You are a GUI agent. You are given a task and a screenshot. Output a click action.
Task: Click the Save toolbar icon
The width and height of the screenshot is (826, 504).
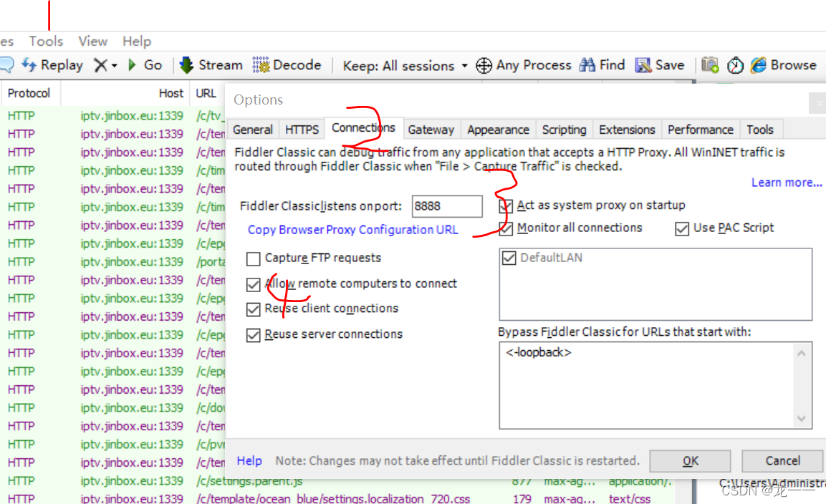click(x=643, y=64)
